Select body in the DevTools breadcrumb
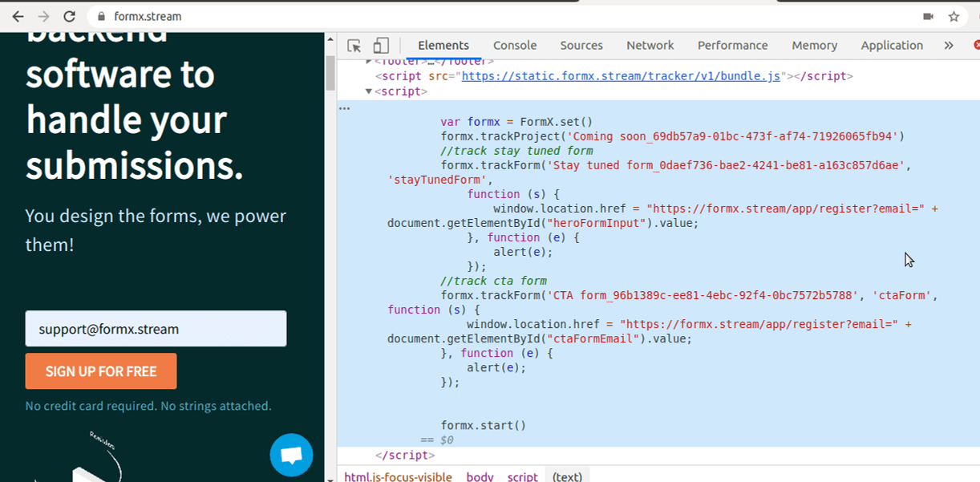Viewport: 980px width, 482px height. [480, 476]
